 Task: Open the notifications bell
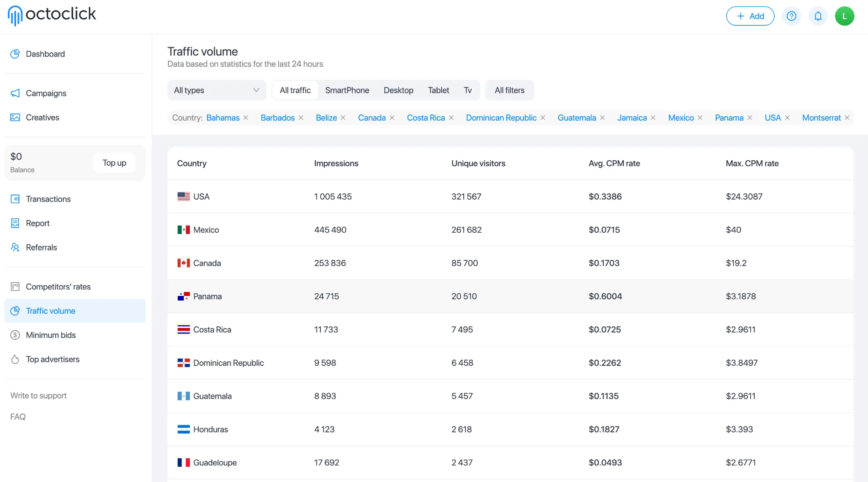pos(818,16)
